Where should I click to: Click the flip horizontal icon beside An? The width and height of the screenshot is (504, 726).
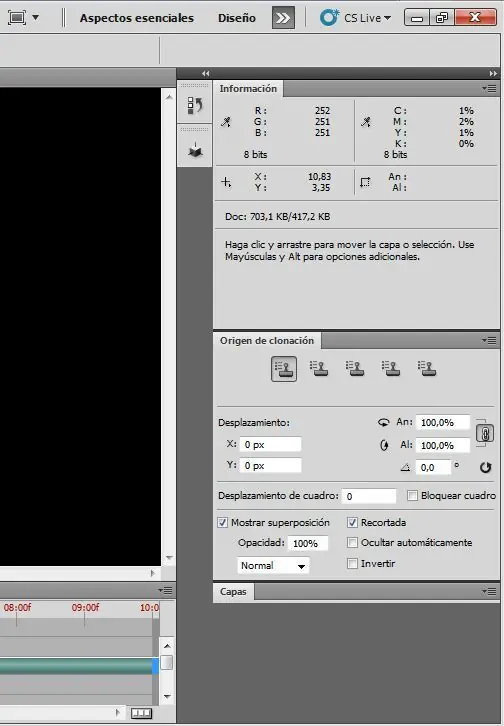click(x=383, y=422)
